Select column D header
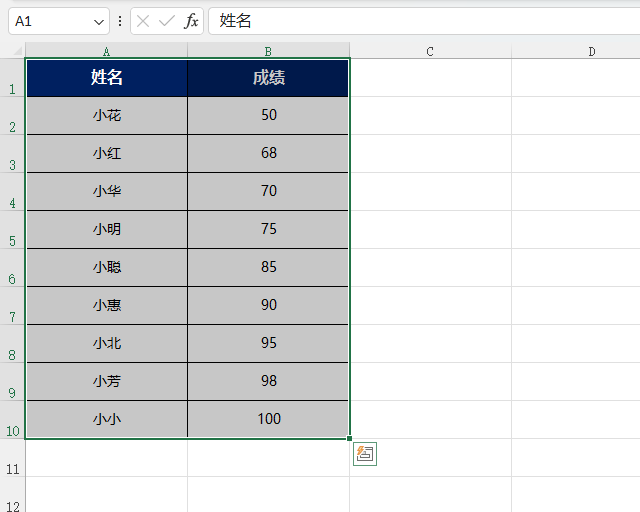Image resolution: width=640 pixels, height=512 pixels. [576, 51]
